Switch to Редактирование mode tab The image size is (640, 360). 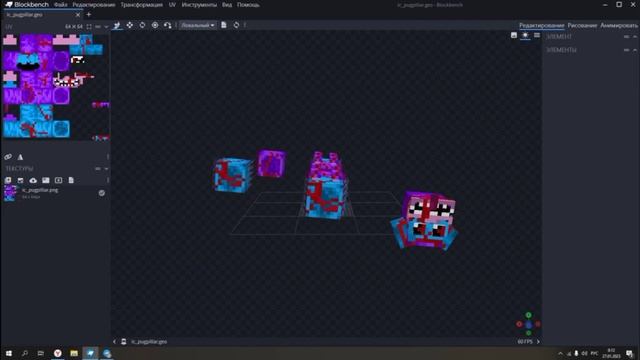(x=542, y=25)
